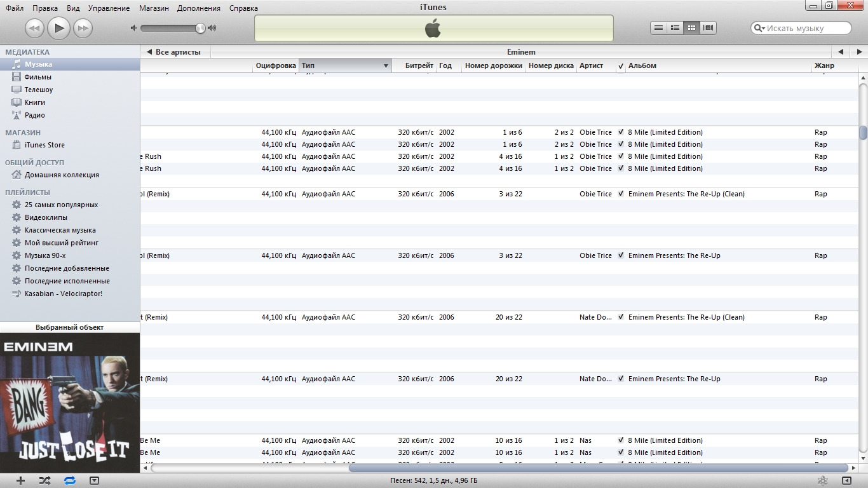This screenshot has height=488, width=868.
Task: Open the Управление menu
Action: pos(109,8)
